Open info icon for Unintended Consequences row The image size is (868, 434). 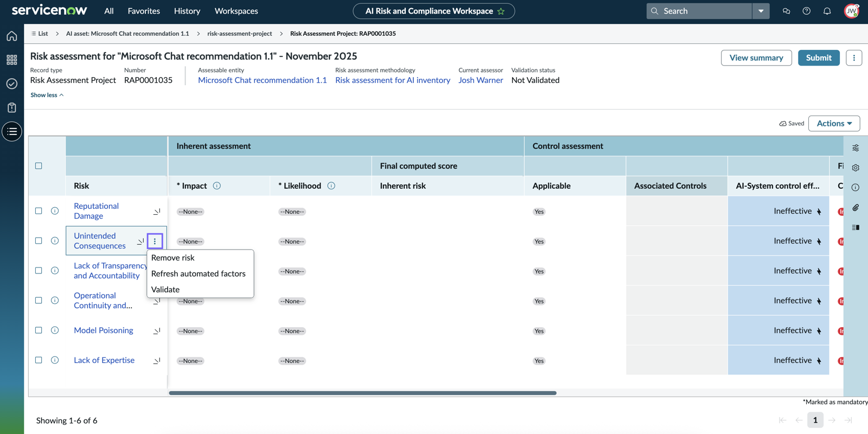(55, 241)
